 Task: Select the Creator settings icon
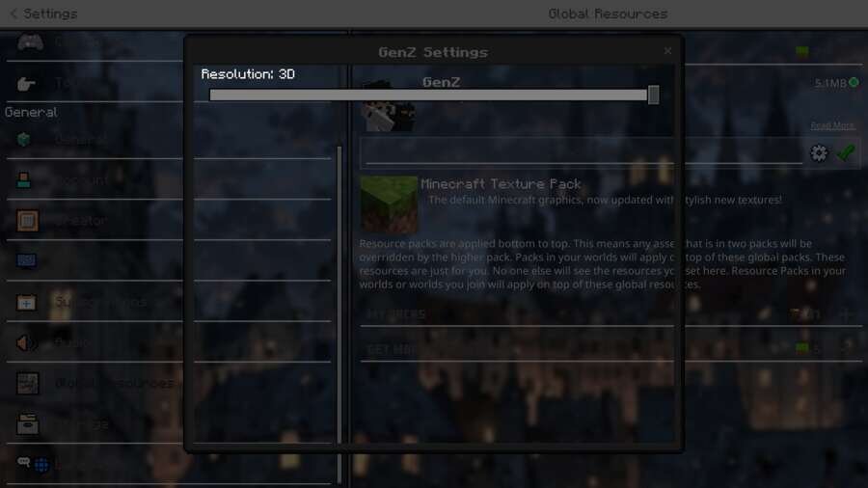[x=27, y=220]
